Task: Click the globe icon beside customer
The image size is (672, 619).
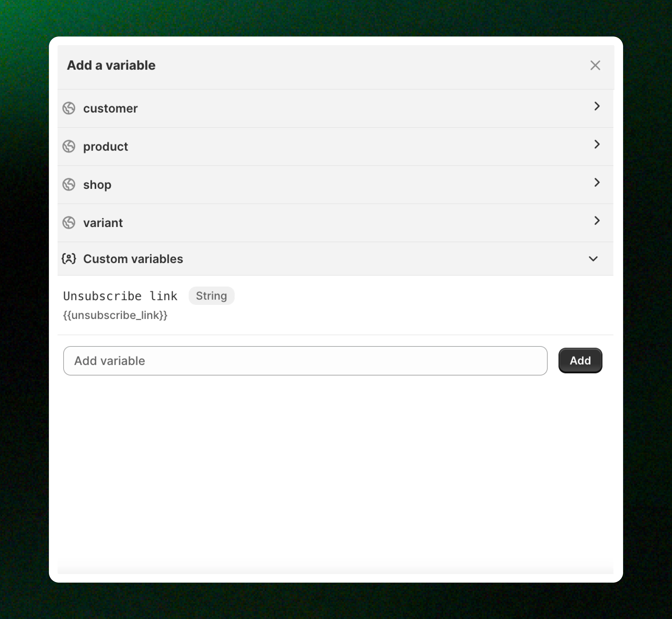Action: [69, 108]
